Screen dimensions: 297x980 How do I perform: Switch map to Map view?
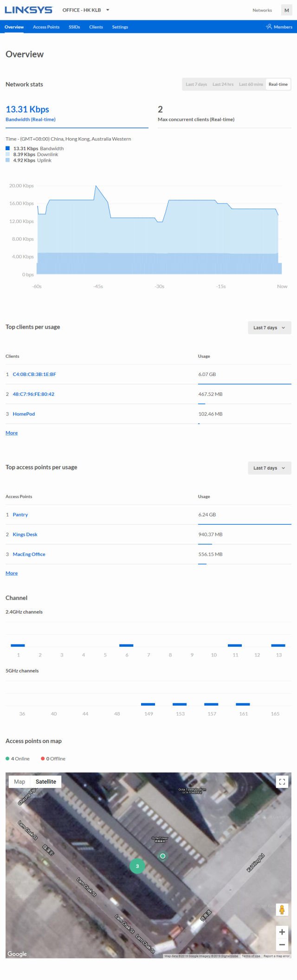(19, 782)
